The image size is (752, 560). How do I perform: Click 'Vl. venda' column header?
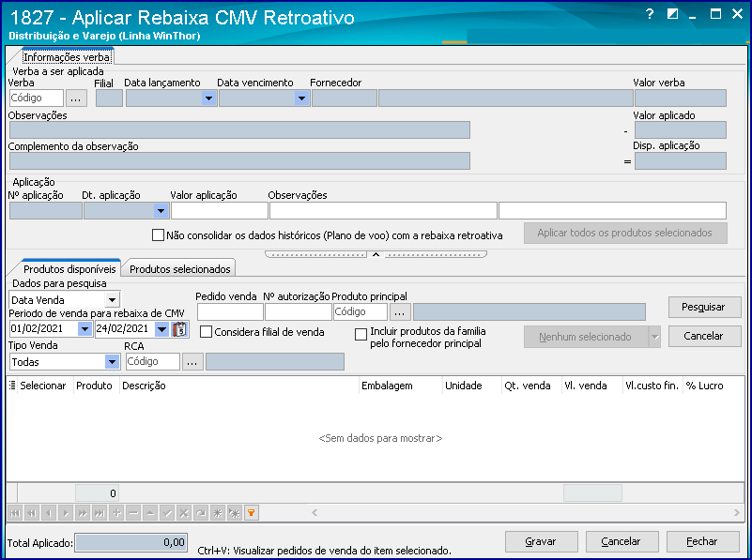(x=591, y=386)
